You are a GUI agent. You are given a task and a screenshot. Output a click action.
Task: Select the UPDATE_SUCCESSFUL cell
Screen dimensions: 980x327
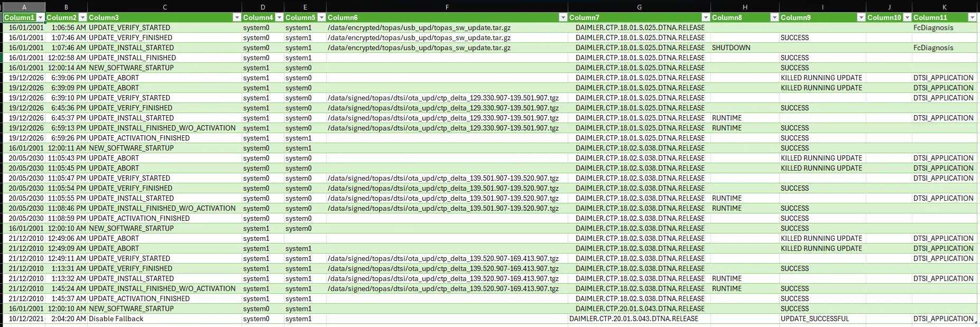(x=822, y=319)
